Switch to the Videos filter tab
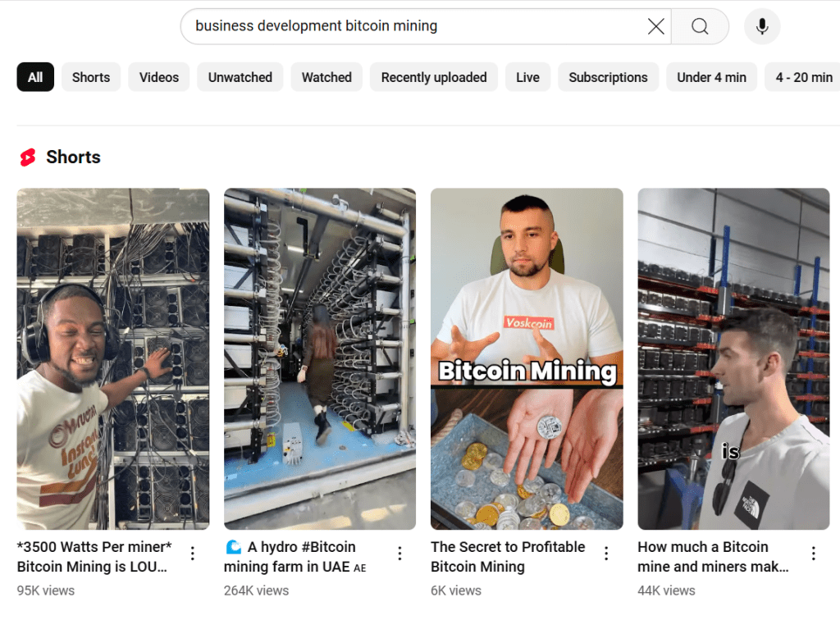Viewport: 840px width, 620px height. [158, 76]
